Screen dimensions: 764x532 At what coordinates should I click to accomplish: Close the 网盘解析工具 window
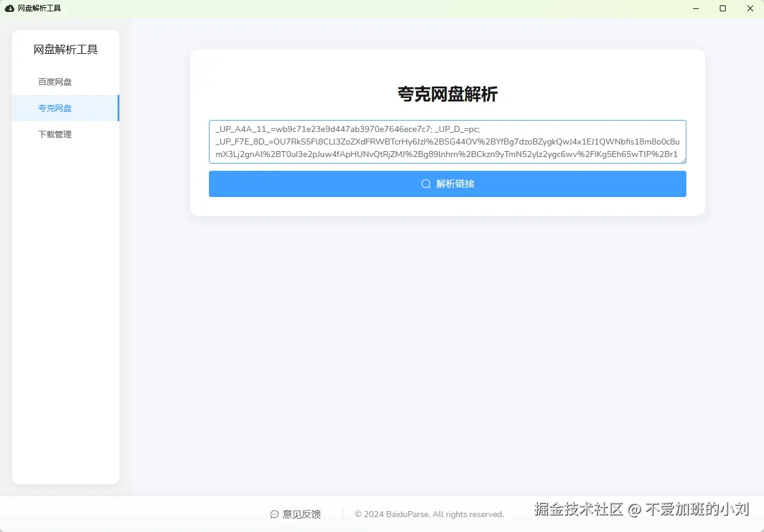tap(750, 8)
